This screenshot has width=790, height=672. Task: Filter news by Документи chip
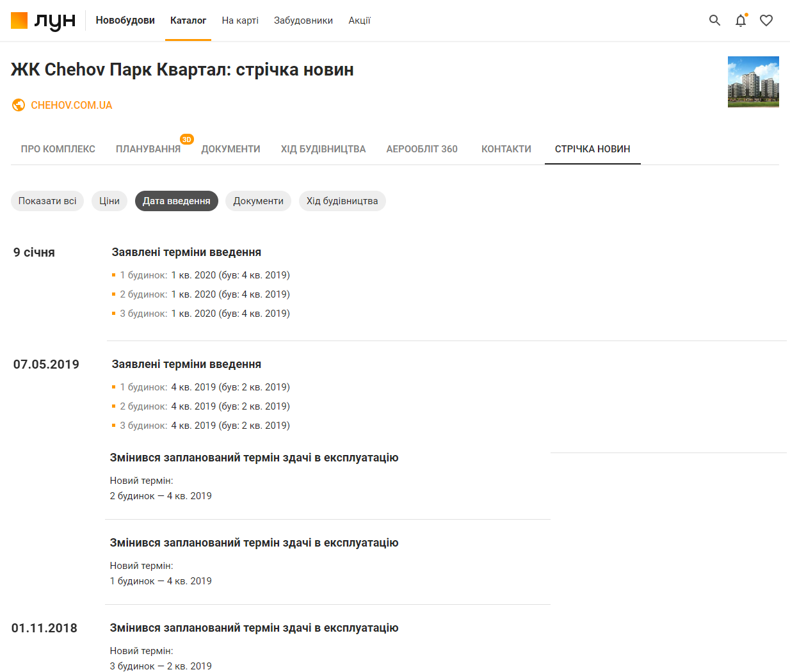coord(258,201)
